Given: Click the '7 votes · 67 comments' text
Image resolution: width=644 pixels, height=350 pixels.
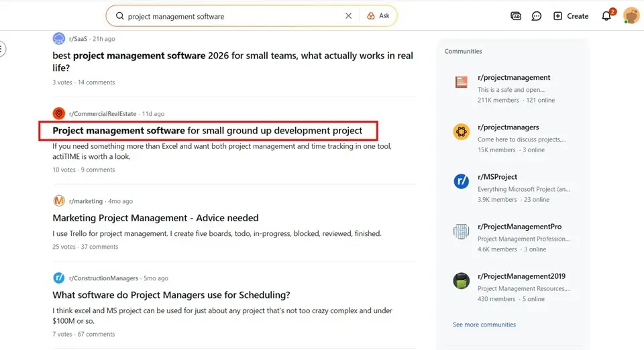Looking at the screenshot, I should (84, 334).
